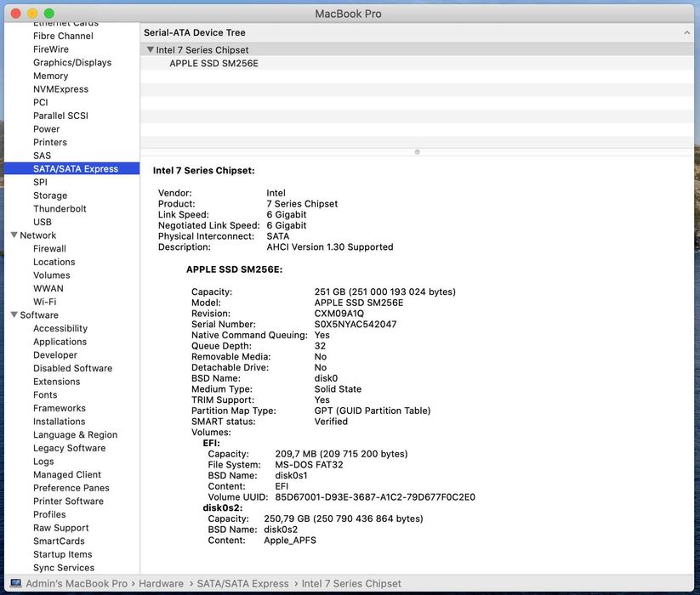Viewport: 700px width, 595px height.
Task: Collapse the Intel 7 Series Chipset tree row
Action: tap(151, 49)
